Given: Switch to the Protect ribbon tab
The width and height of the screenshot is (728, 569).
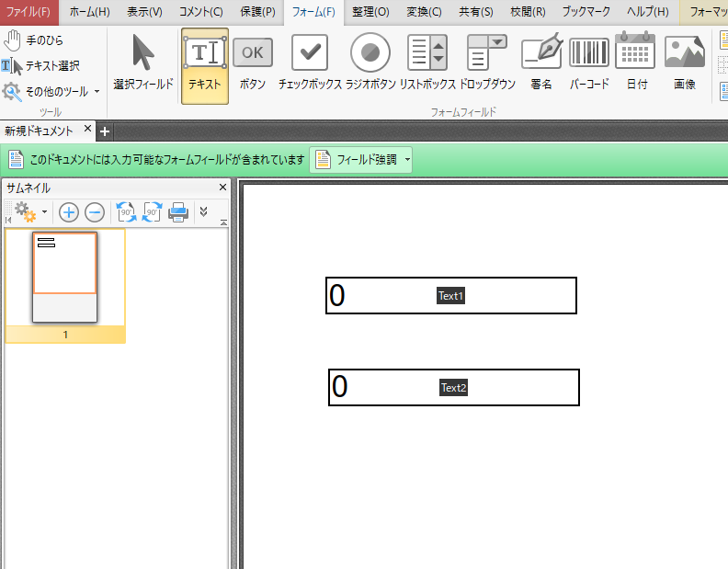Looking at the screenshot, I should [257, 12].
